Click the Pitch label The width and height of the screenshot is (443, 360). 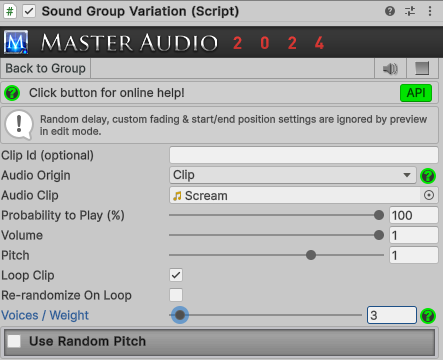click(15, 256)
